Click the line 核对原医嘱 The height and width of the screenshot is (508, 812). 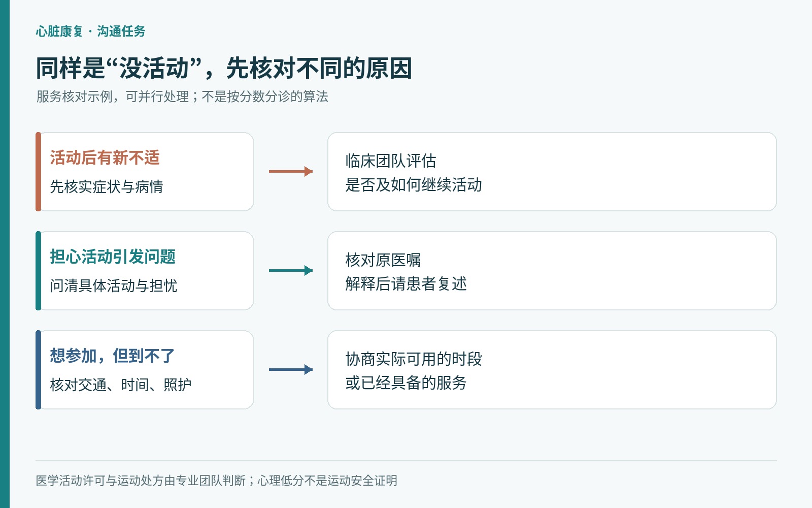coord(383,260)
